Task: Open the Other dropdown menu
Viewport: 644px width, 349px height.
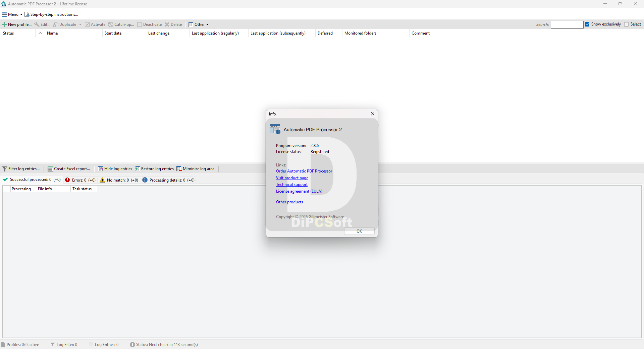Action: (199, 24)
